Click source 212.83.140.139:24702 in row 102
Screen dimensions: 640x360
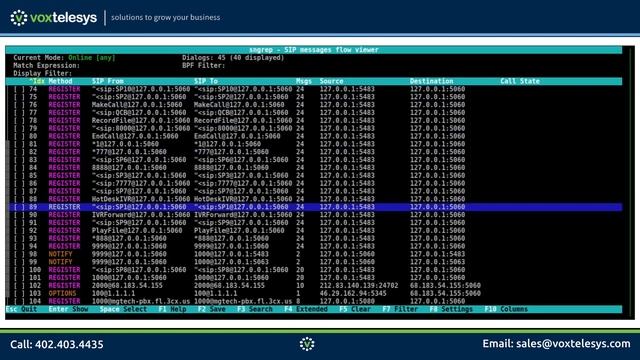tap(359, 286)
